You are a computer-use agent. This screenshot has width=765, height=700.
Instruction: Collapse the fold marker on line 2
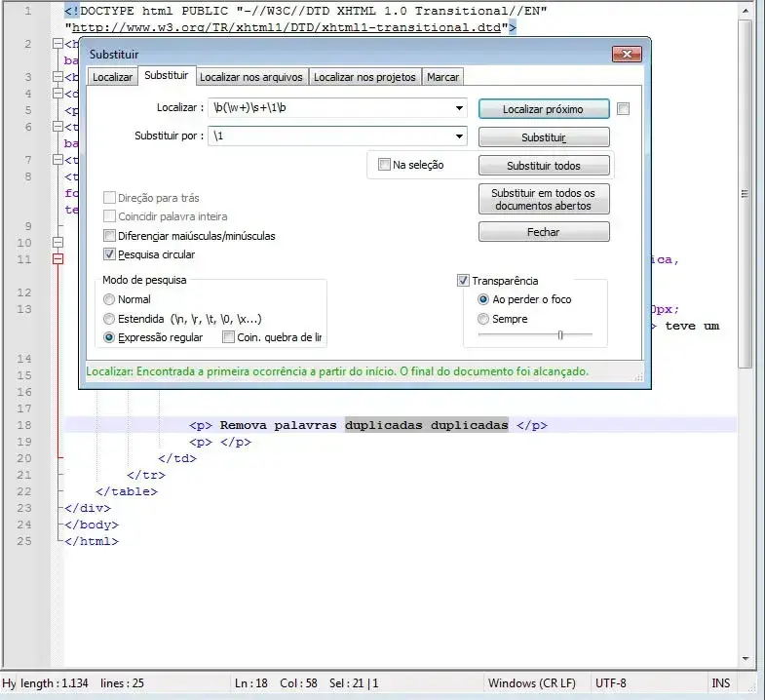point(57,44)
